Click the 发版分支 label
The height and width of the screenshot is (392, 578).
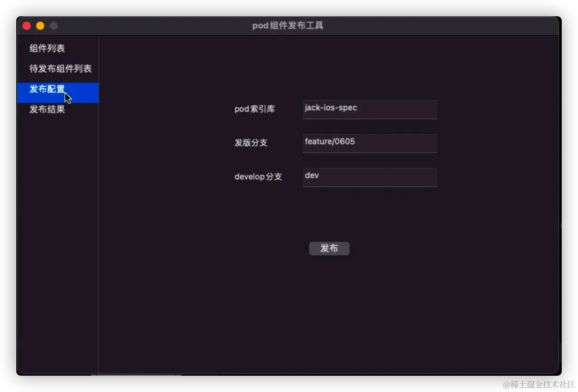coord(251,143)
